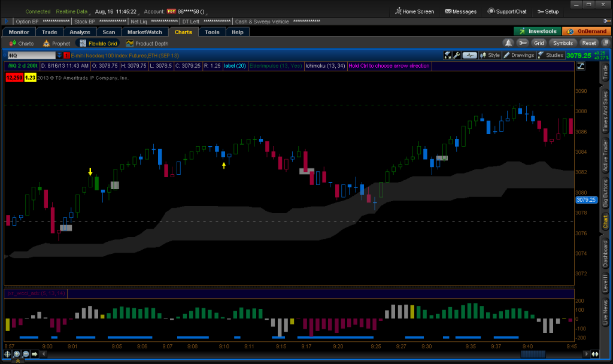Open the Level II side panel
Viewport: 613px width, 364px height.
click(x=605, y=283)
